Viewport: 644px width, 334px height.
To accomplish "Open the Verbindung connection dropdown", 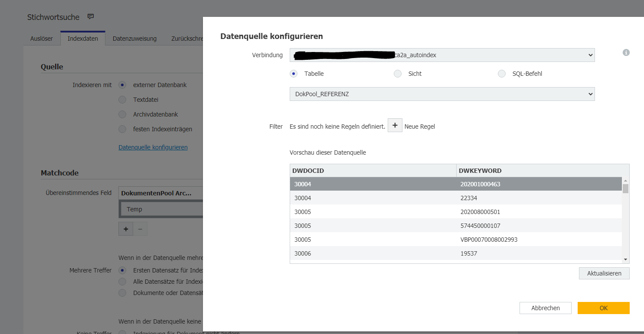I will 442,55.
